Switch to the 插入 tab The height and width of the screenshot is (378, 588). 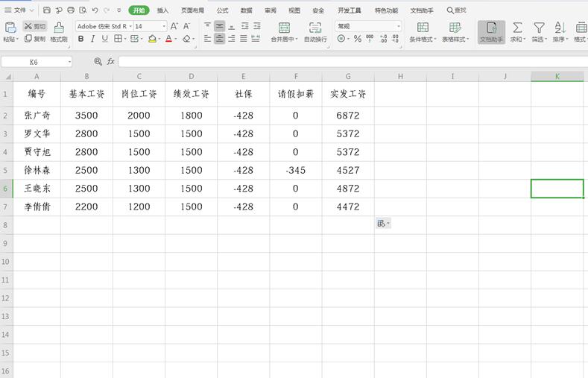(x=162, y=10)
